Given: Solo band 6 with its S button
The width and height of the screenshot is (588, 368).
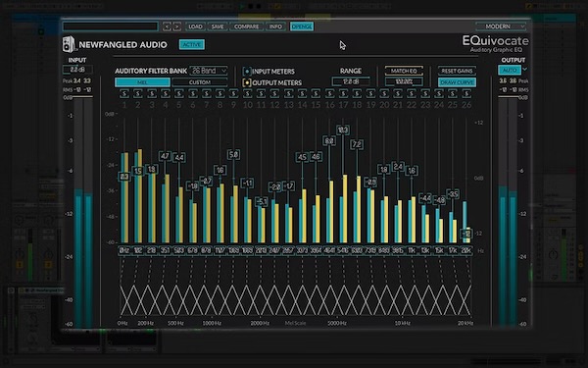Looking at the screenshot, I should 193,93.
